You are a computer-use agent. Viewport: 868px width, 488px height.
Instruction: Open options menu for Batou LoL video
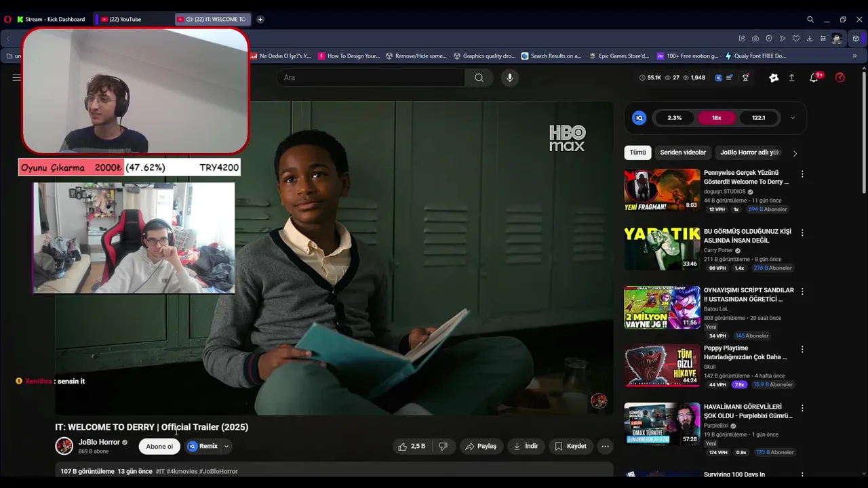(x=802, y=291)
